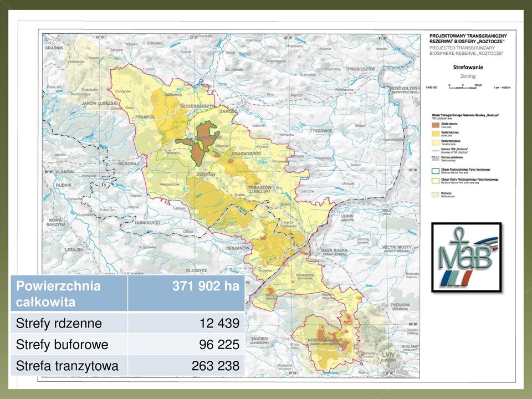The image size is (532, 399).
Task: Click the 'Strefa tranzytowa' legend label
Action: [451, 141]
